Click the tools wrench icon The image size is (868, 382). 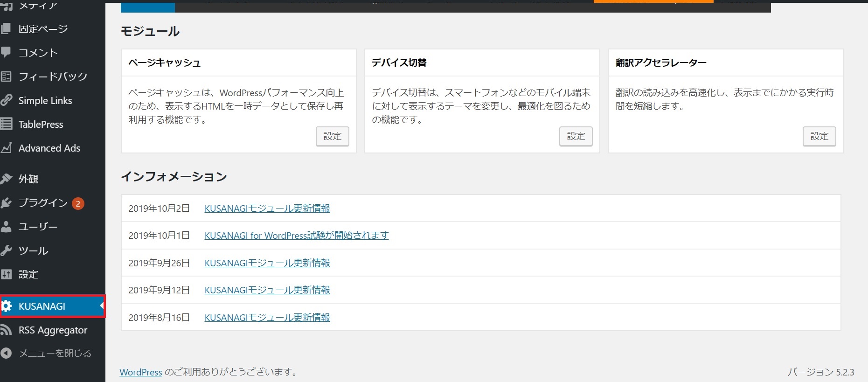point(6,250)
